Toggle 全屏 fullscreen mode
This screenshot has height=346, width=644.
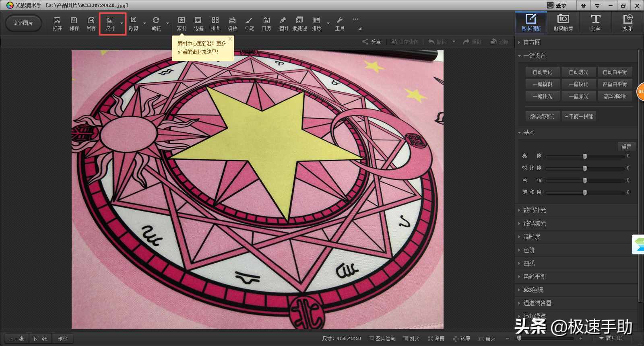pyautogui.click(x=436, y=339)
